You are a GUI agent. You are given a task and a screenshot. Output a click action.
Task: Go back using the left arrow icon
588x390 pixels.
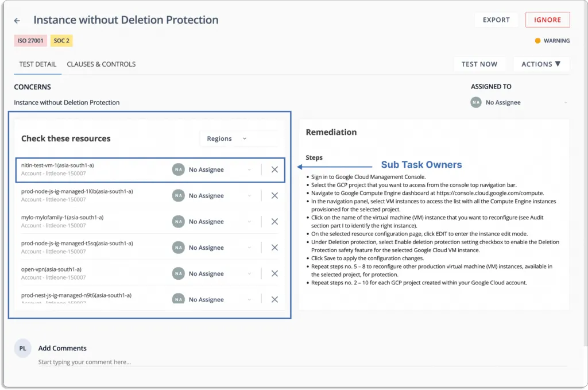(17, 21)
